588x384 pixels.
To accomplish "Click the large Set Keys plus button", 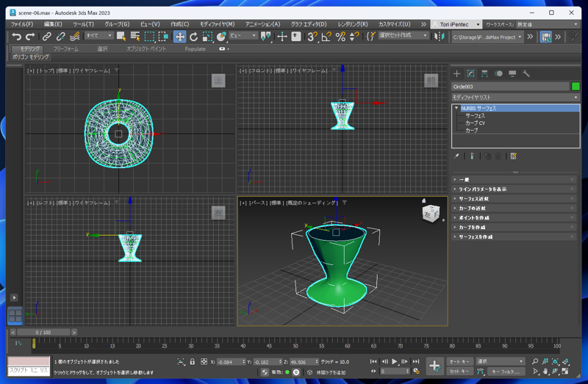I will pos(434,366).
